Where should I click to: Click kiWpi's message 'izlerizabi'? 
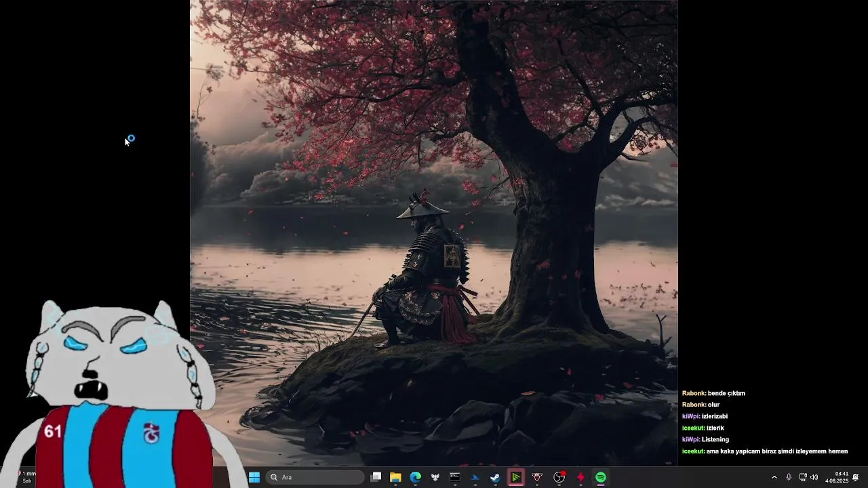715,416
